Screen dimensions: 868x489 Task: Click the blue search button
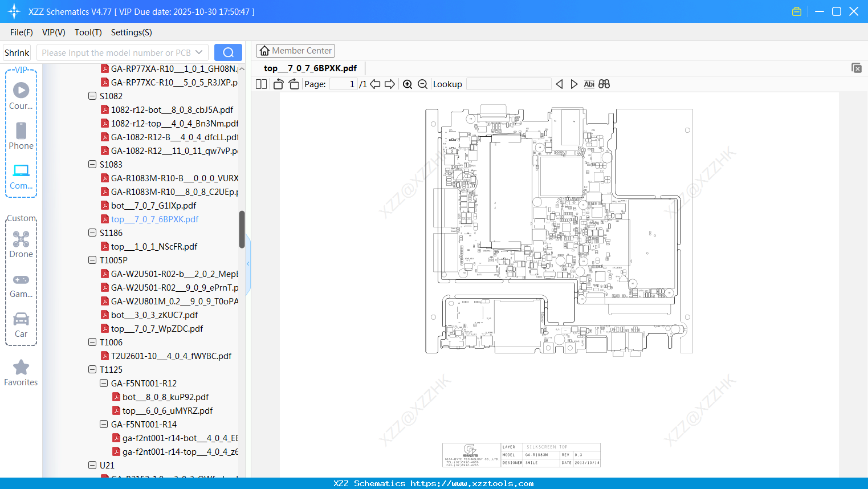coord(228,52)
